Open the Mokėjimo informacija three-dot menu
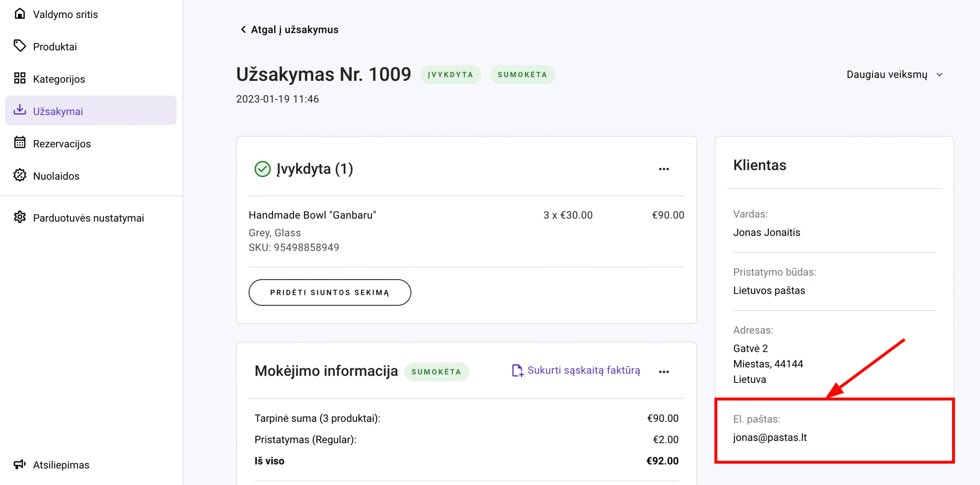Image resolution: width=980 pixels, height=485 pixels. [x=664, y=371]
